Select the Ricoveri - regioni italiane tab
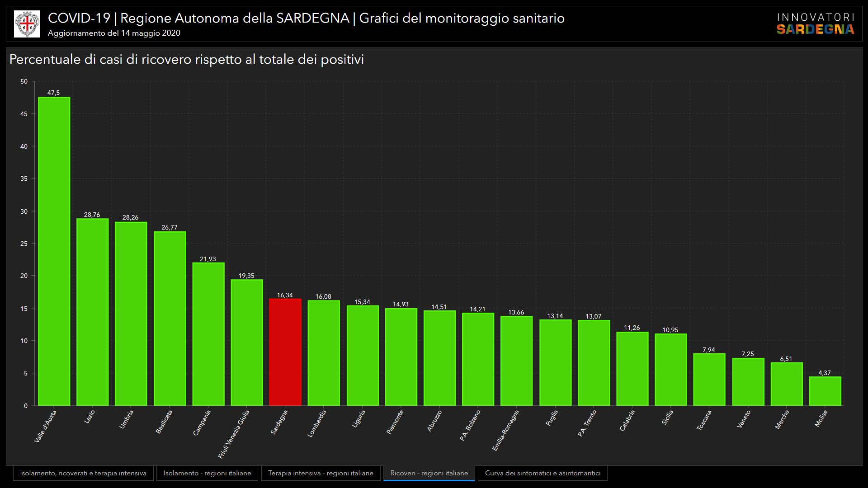Screen dimensions: 868x488 pyautogui.click(x=429, y=473)
